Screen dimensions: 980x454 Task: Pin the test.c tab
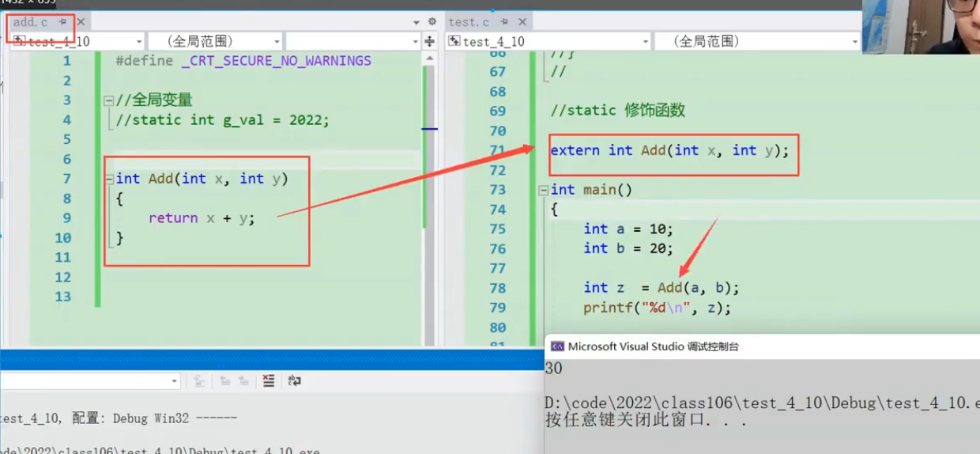[503, 22]
